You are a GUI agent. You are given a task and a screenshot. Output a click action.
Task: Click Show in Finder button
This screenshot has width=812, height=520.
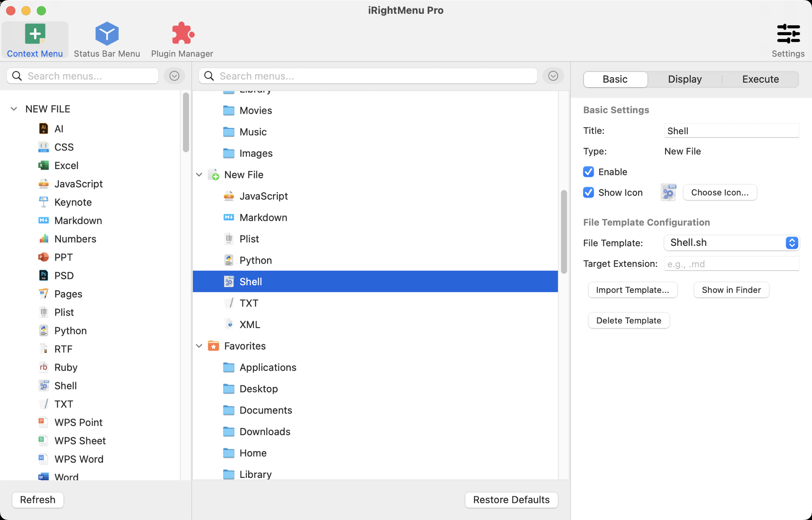click(x=731, y=290)
